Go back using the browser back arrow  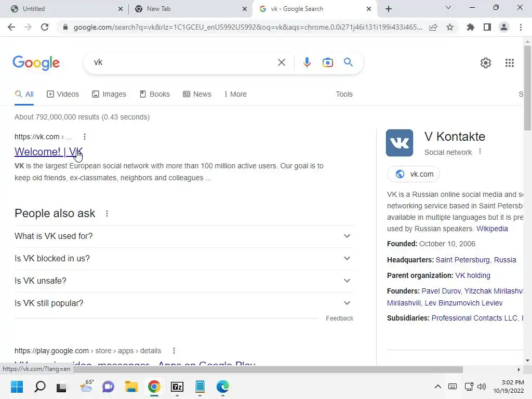click(11, 27)
